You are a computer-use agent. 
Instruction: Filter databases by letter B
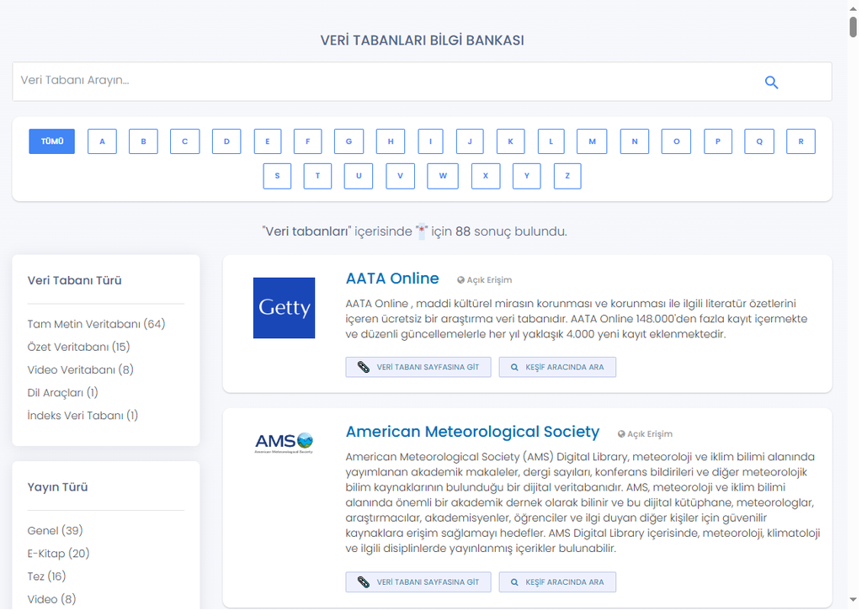(x=143, y=141)
